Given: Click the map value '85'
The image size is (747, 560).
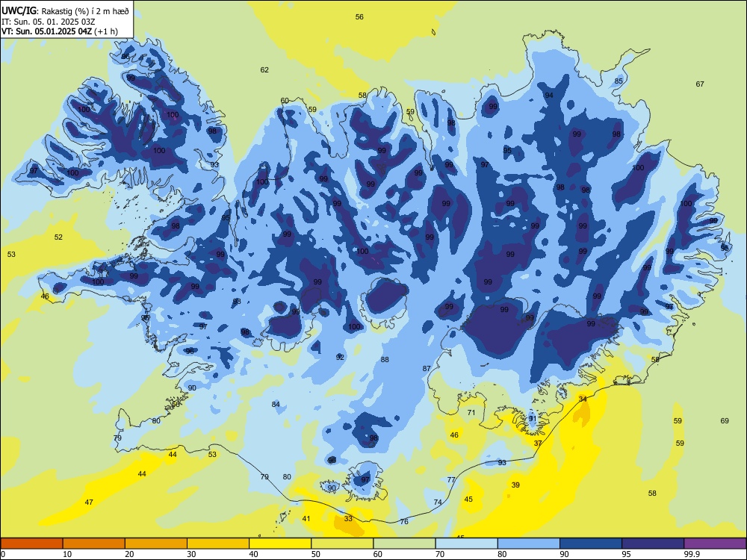Looking at the screenshot, I should point(619,81).
